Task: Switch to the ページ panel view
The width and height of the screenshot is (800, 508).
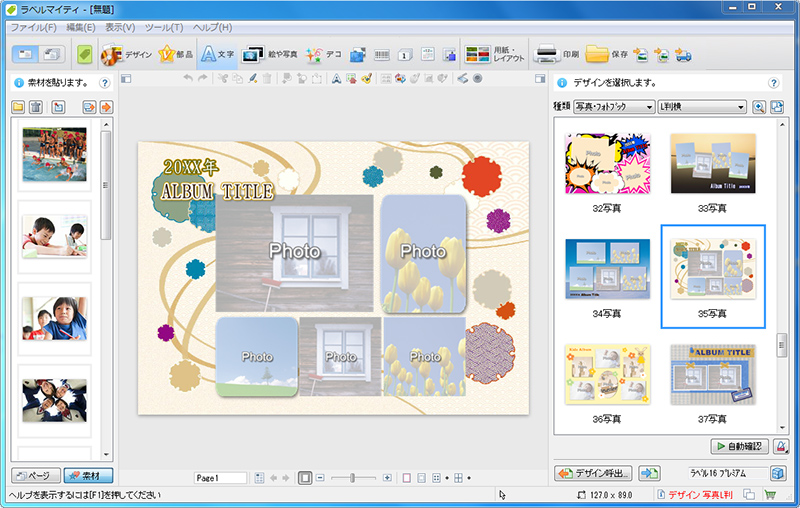Action: click(x=35, y=475)
